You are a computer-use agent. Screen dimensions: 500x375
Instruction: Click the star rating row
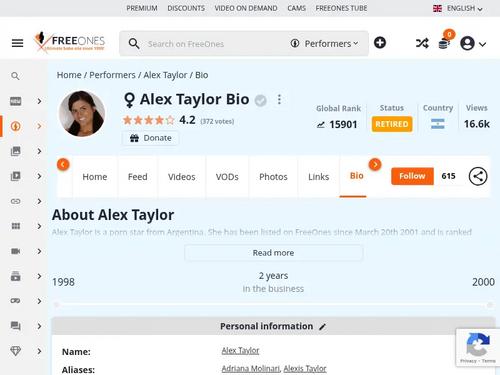(x=149, y=120)
